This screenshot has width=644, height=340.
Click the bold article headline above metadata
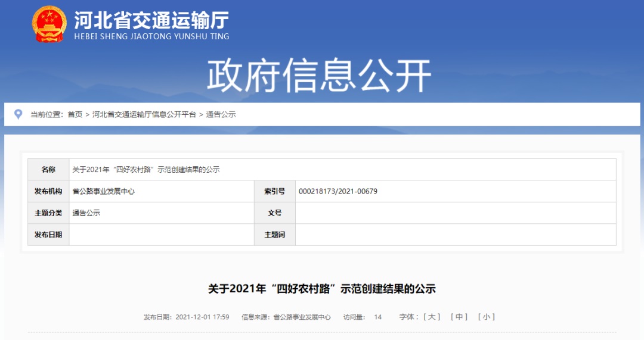(322, 289)
